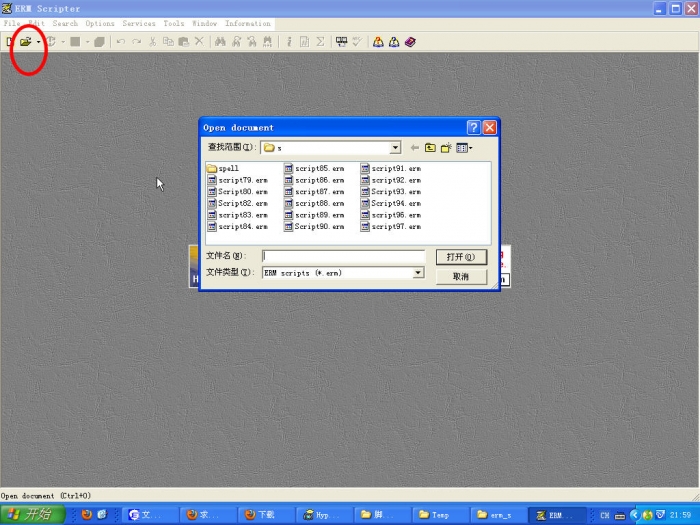
Task: Click the monitor display toolbar icon
Action: pos(342,42)
